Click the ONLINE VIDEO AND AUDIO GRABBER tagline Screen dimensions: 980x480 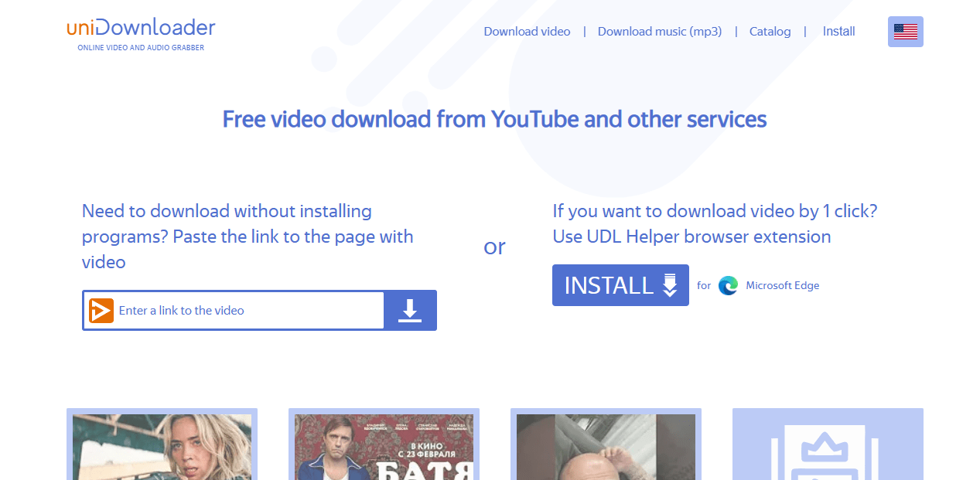click(x=140, y=47)
